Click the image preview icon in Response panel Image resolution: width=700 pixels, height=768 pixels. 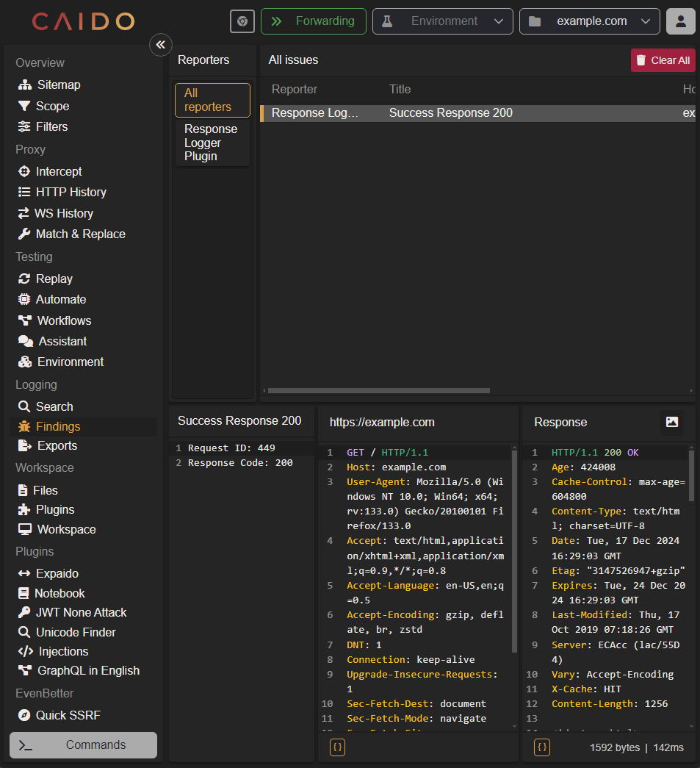pos(671,422)
